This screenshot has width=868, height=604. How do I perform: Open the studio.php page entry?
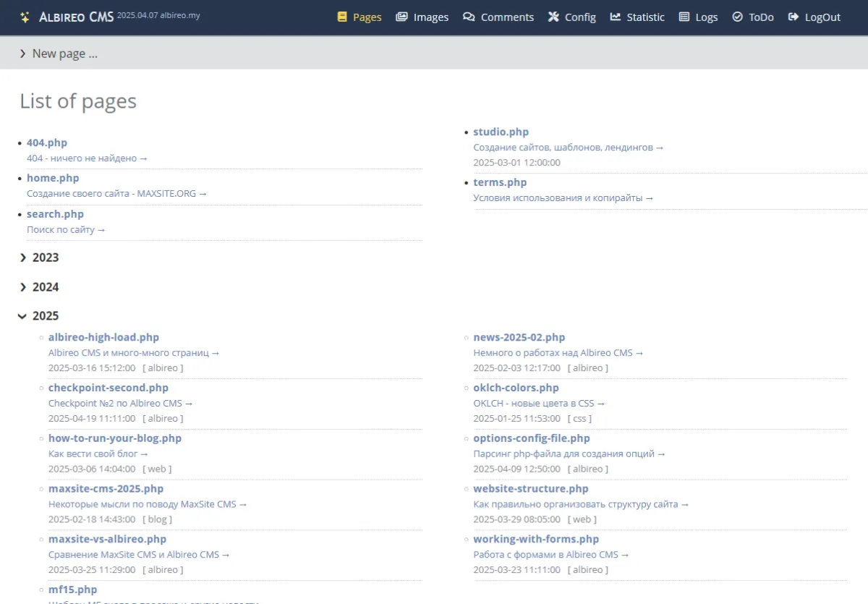point(501,132)
